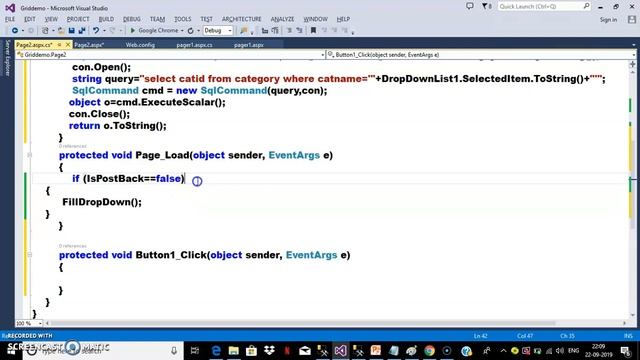Expand the Navigate Backward history arrow
This screenshot has width=640, height=360.
click(x=23, y=31)
